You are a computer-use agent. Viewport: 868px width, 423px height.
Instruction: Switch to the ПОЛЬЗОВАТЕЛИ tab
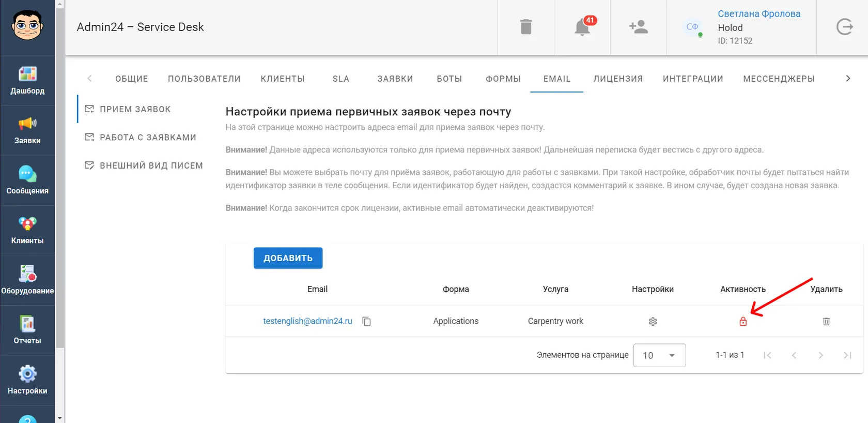(x=204, y=79)
